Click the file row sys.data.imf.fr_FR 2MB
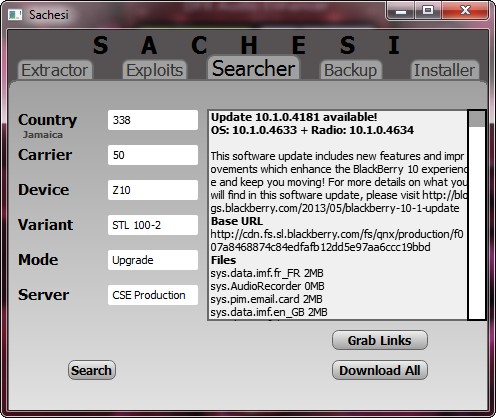The width and height of the screenshot is (496, 418). (x=267, y=273)
